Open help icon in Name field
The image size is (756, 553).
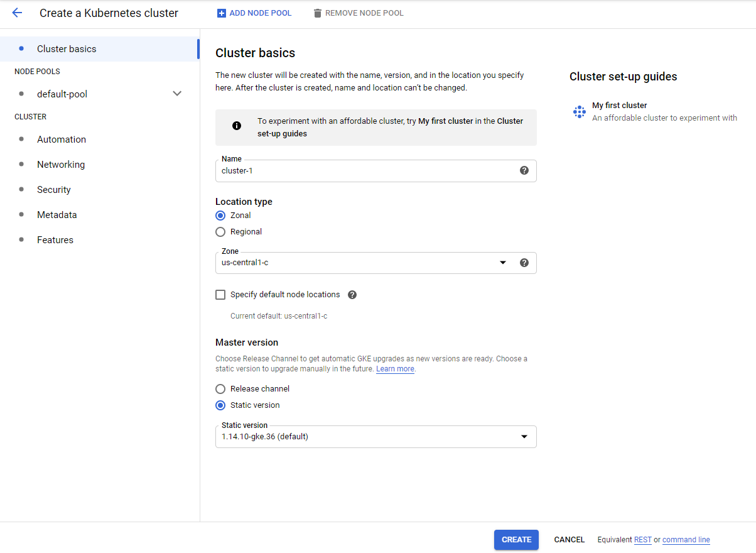point(524,170)
